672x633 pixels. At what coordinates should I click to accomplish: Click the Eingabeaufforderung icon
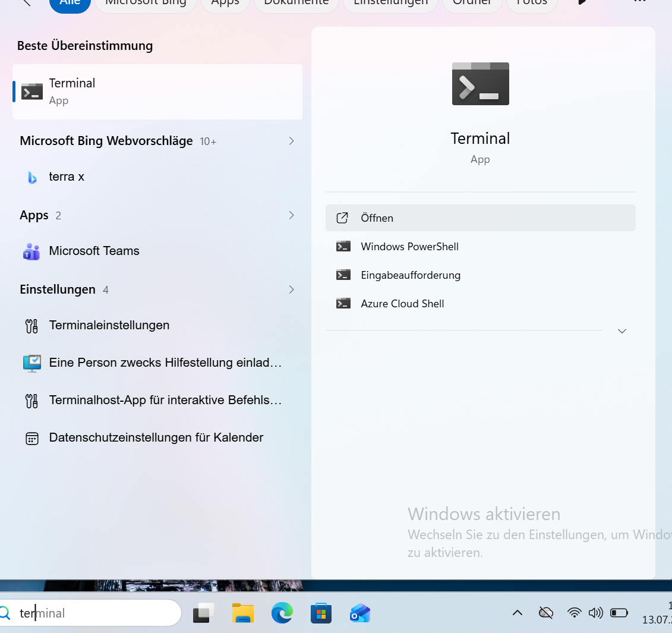click(343, 275)
